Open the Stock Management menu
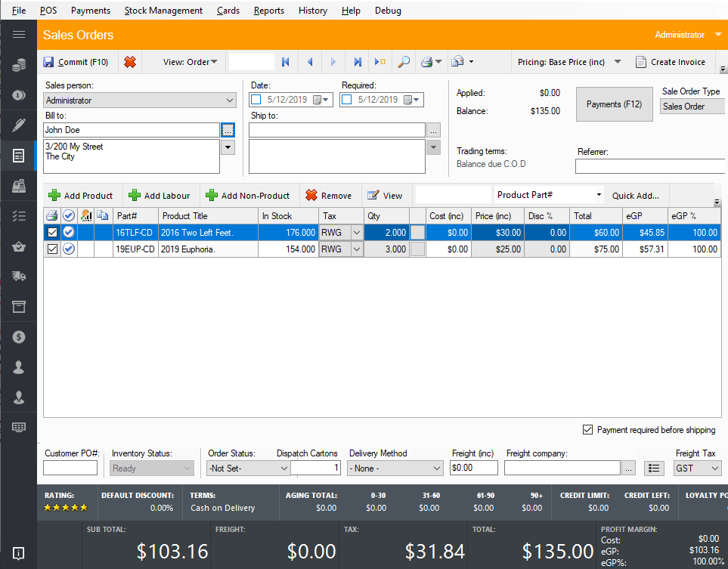 click(x=163, y=11)
